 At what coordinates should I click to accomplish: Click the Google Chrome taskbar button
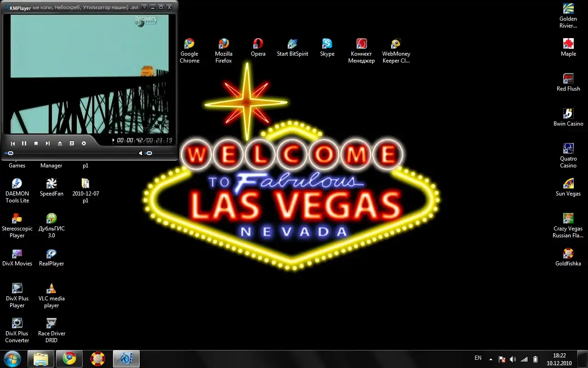(x=69, y=358)
